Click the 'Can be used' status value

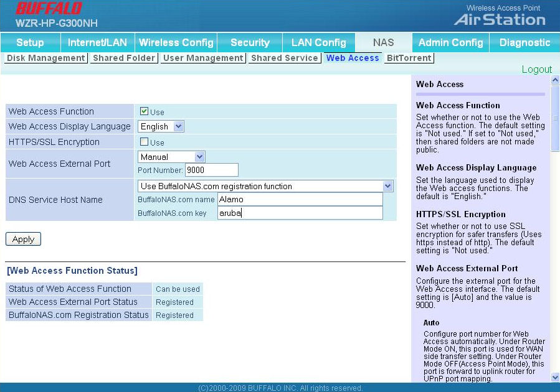pos(178,289)
